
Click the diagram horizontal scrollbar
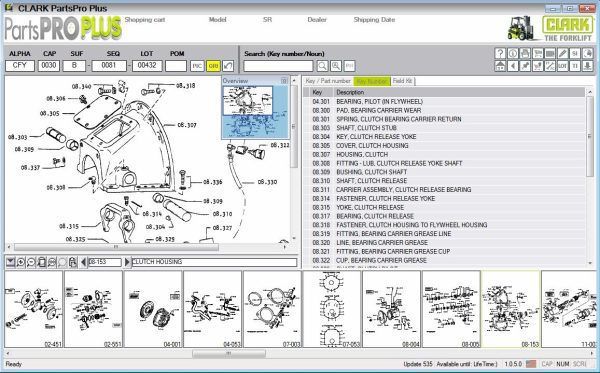point(116,247)
